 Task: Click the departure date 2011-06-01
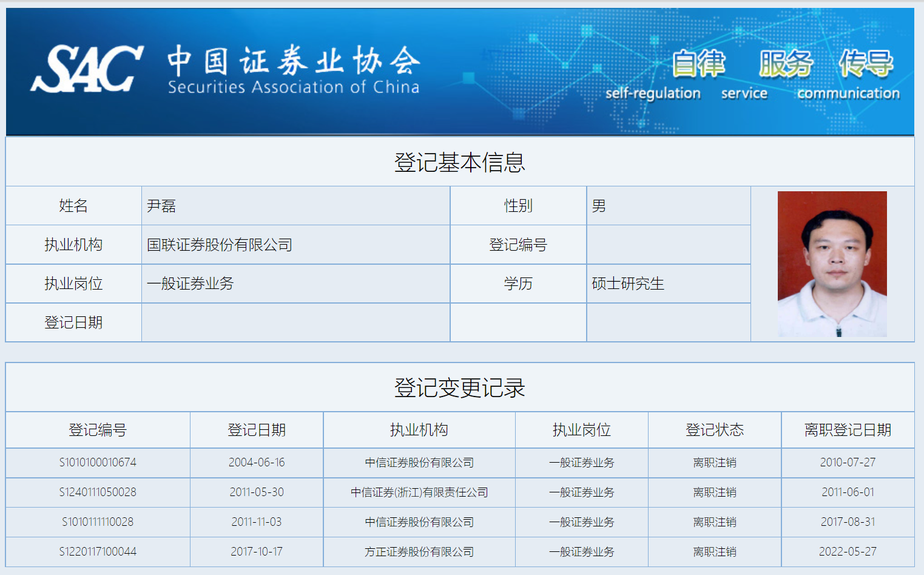point(848,492)
